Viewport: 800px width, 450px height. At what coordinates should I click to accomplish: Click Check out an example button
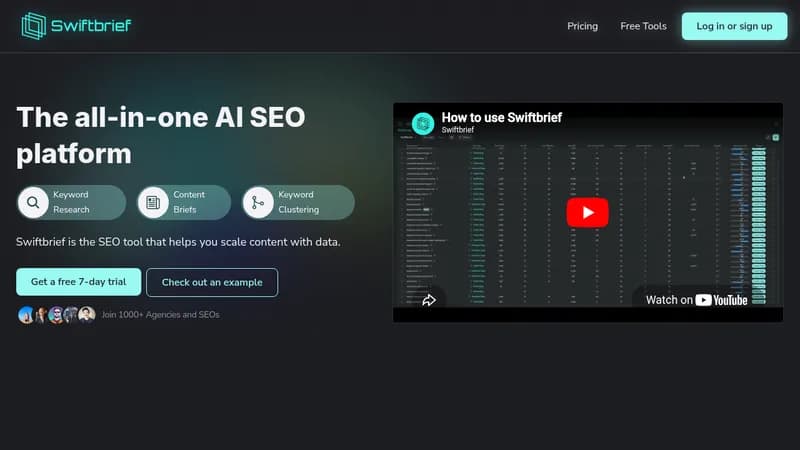212,282
